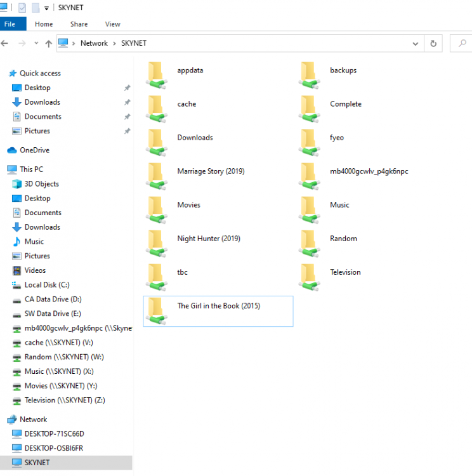Open Downloads under This PC

click(43, 227)
